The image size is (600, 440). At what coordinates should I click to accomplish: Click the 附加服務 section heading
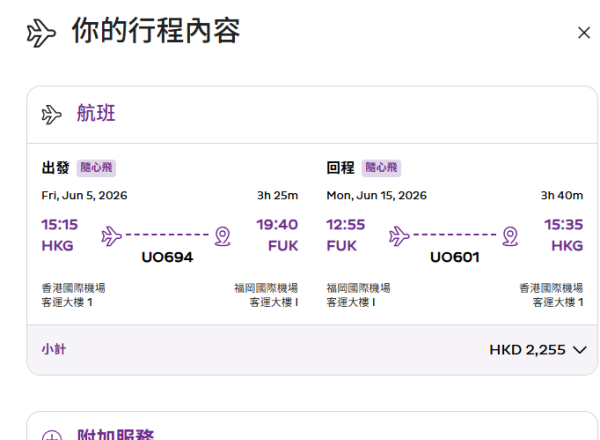click(x=116, y=434)
